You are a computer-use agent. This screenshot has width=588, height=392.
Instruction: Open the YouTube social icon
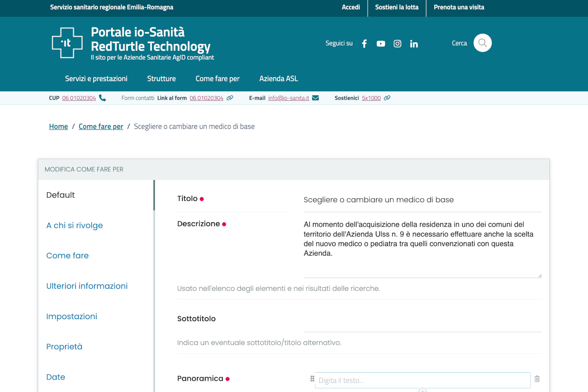(381, 44)
